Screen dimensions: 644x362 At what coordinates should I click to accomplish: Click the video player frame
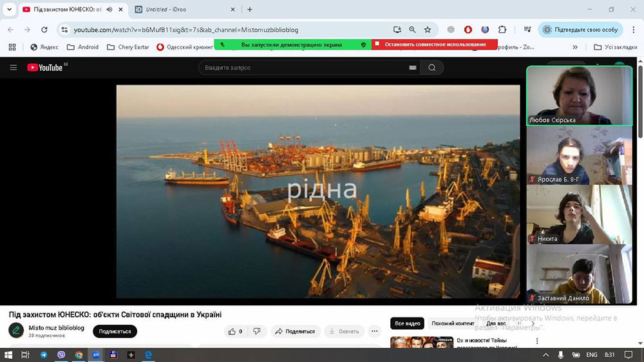(318, 191)
